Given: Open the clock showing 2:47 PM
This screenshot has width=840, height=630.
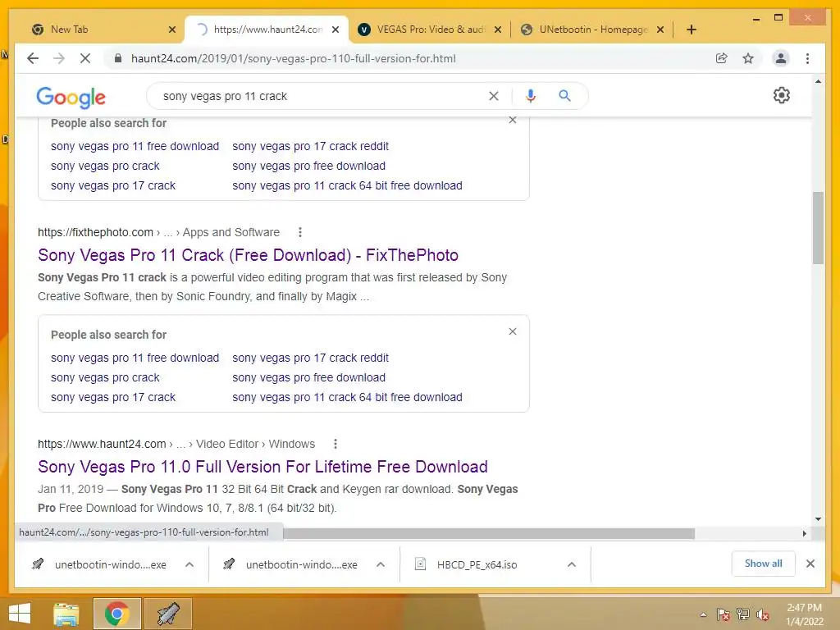Looking at the screenshot, I should click(x=804, y=614).
